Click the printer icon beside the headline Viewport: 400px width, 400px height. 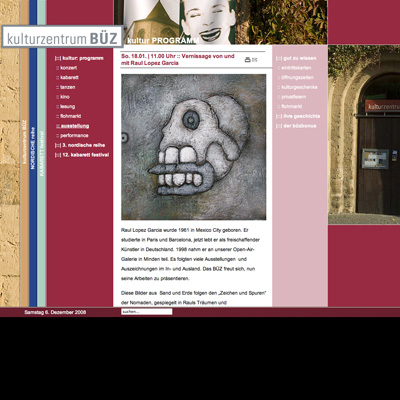pos(247,60)
